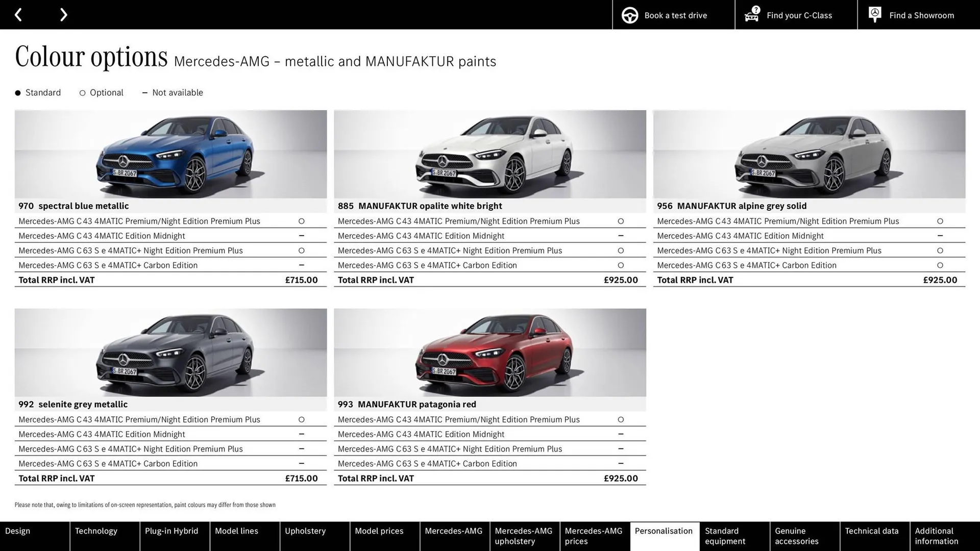Click the Optional legend circle marker
The image size is (980, 551).
82,92
